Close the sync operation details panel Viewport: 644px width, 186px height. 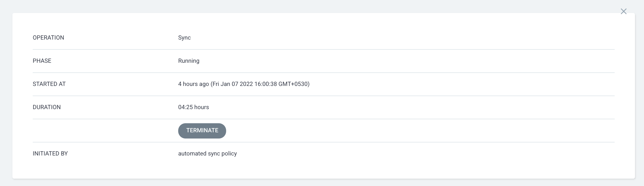(623, 11)
